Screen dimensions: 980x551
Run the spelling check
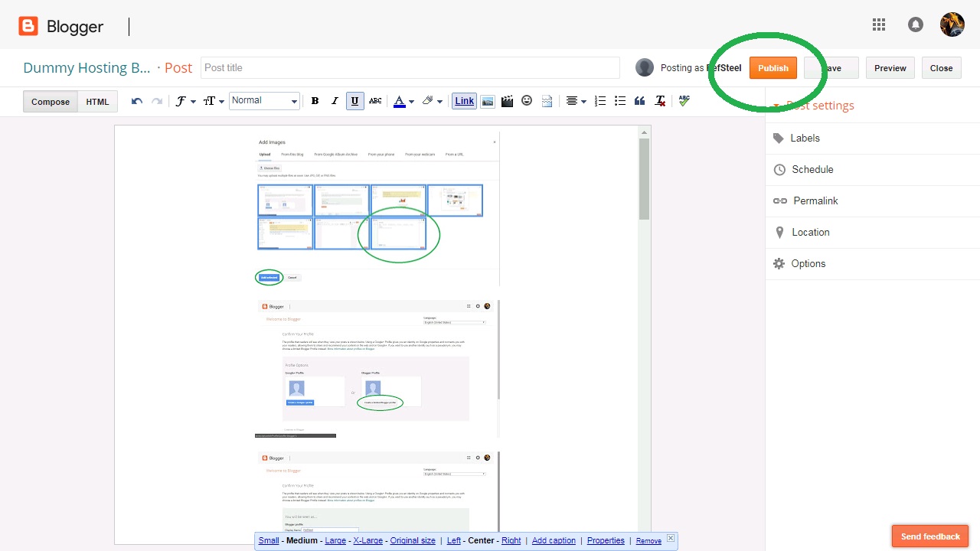point(684,101)
